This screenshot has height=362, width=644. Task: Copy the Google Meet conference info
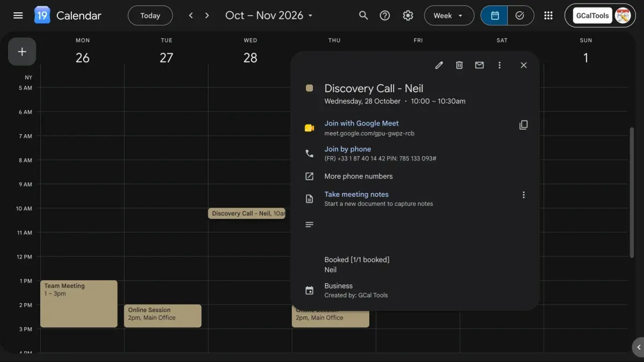(524, 125)
